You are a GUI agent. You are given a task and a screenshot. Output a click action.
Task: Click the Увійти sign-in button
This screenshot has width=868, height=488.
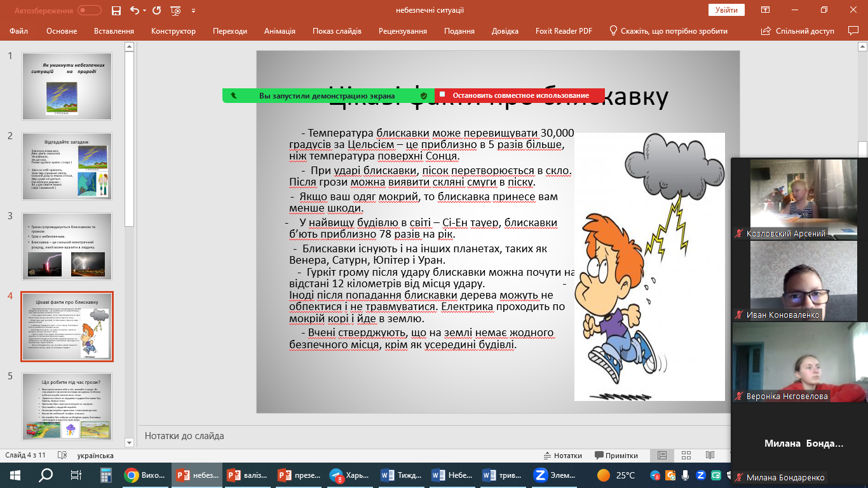point(726,10)
